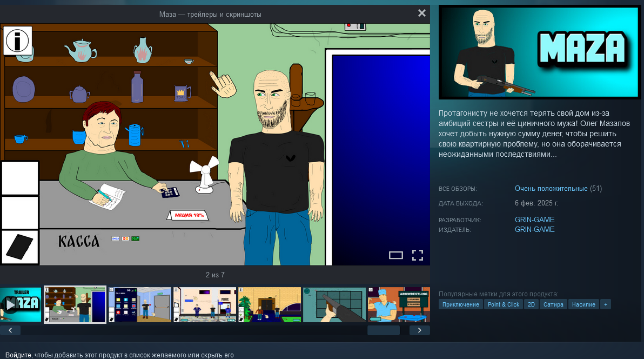Click the teapot on the top shelf

click(x=81, y=51)
